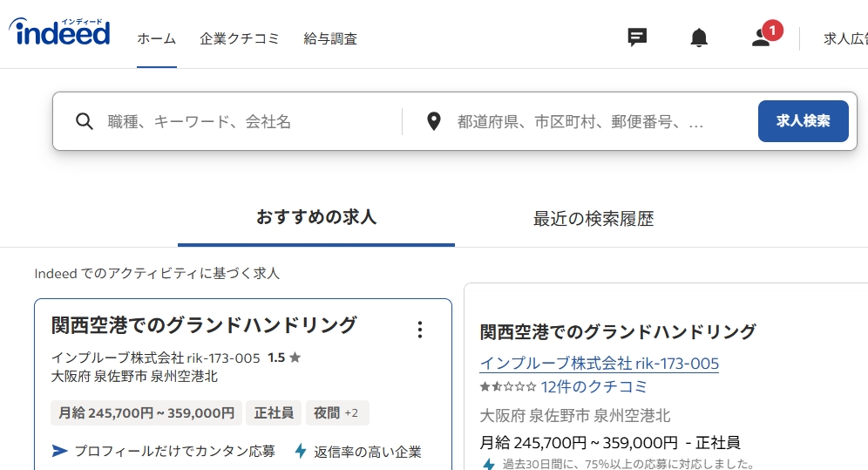Click the 正社員 tag on job card
This screenshot has width=868, height=470.
[274, 413]
